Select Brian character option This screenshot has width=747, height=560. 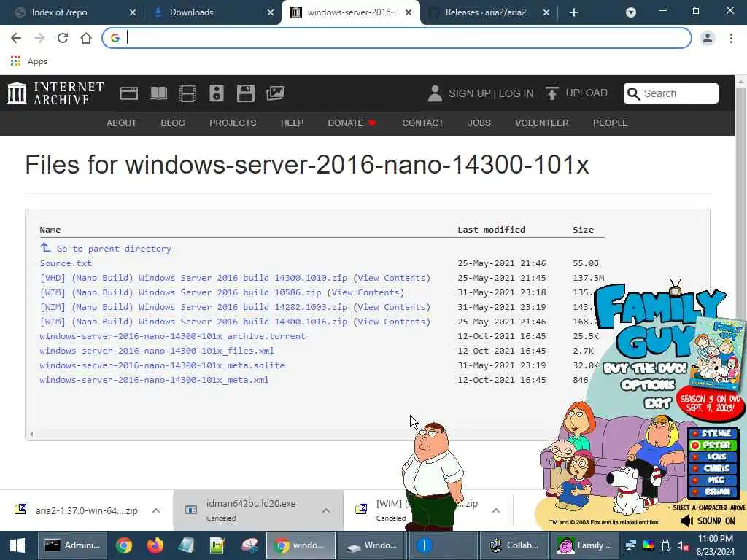click(x=713, y=492)
